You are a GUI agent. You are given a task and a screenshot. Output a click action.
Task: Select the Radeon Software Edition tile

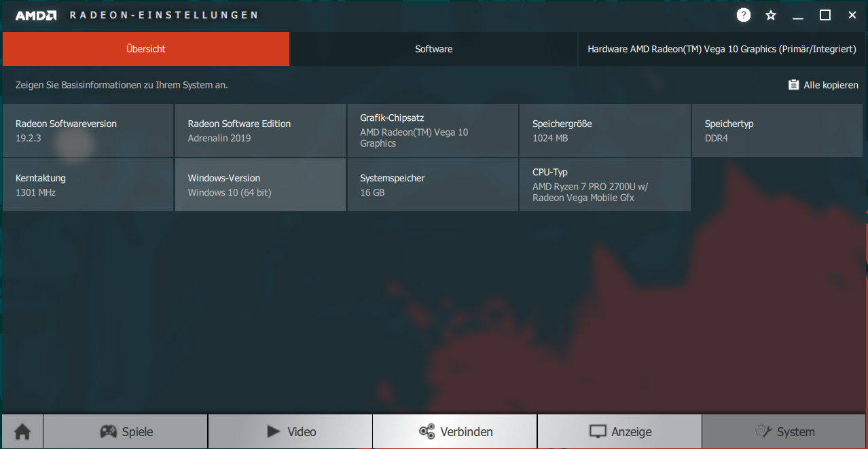point(260,130)
